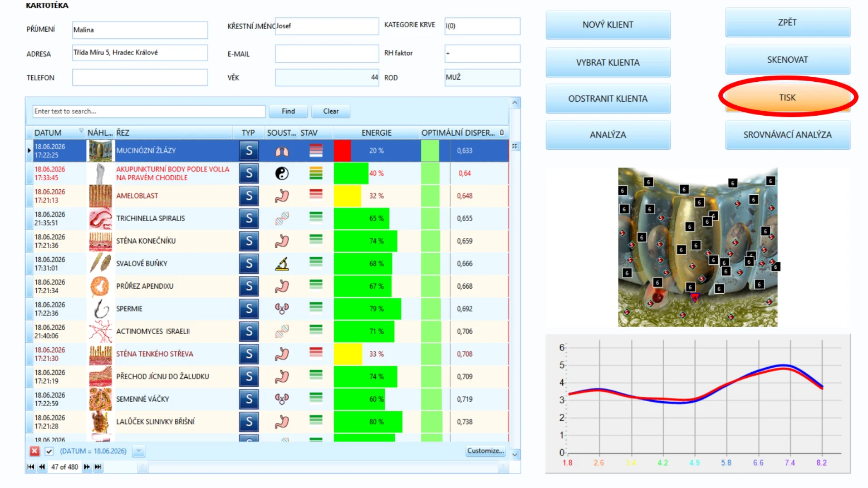Screen dimensions: 868x488
Task: Click the search text field
Action: [149, 111]
